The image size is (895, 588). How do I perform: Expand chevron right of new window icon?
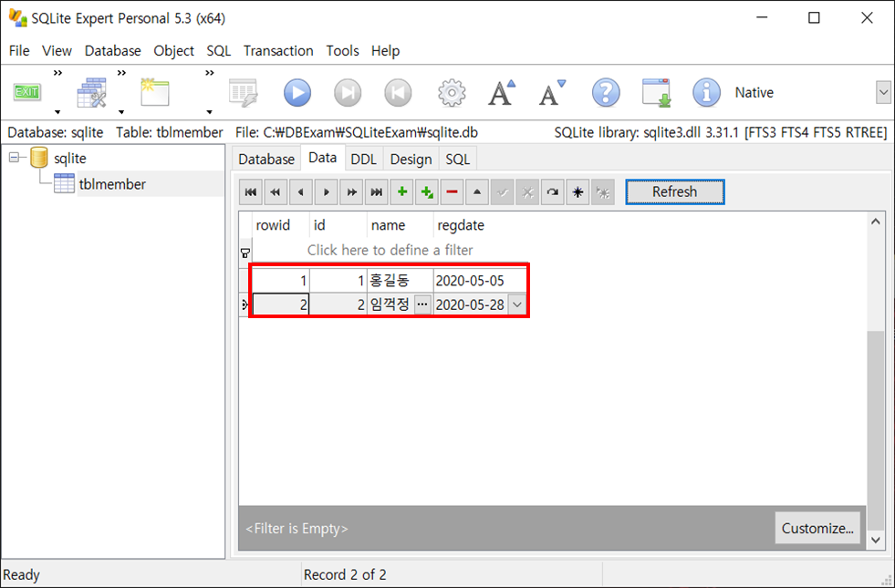(x=210, y=73)
